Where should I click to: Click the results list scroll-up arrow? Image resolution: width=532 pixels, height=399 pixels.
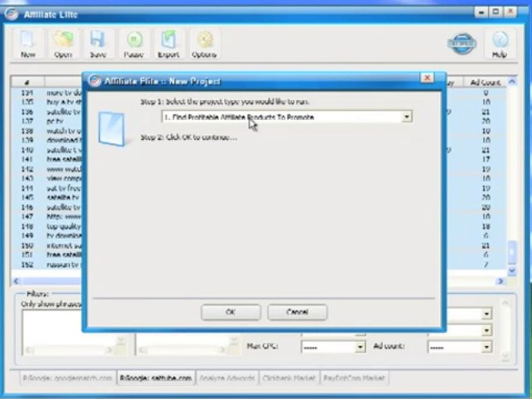(x=512, y=82)
